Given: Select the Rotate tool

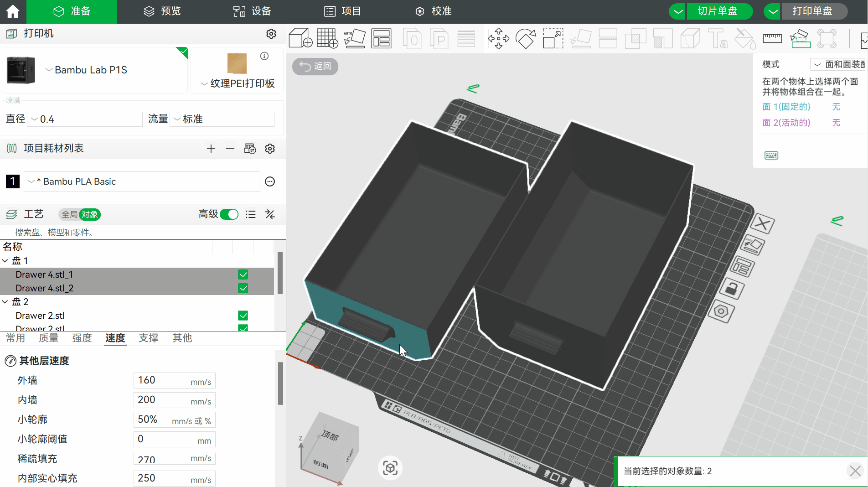Looking at the screenshot, I should 526,38.
